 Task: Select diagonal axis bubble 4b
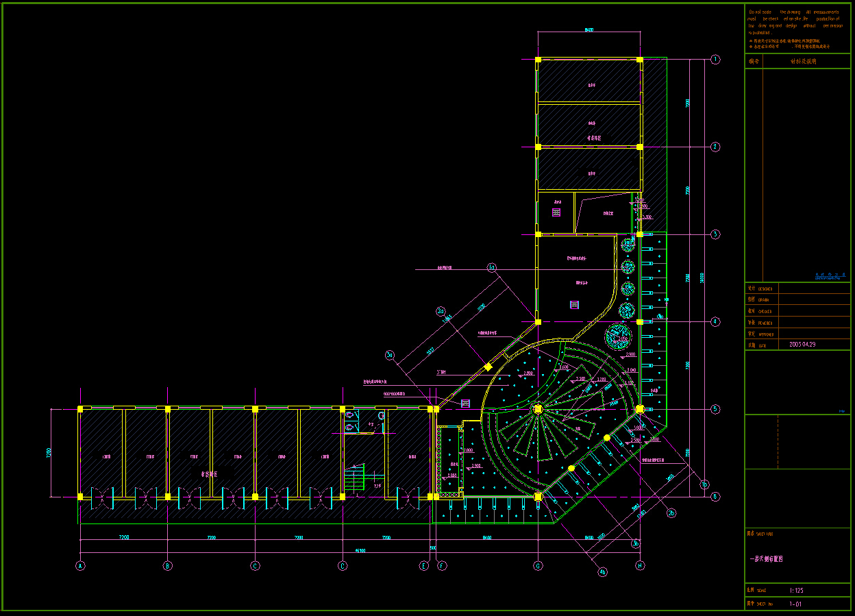click(603, 571)
